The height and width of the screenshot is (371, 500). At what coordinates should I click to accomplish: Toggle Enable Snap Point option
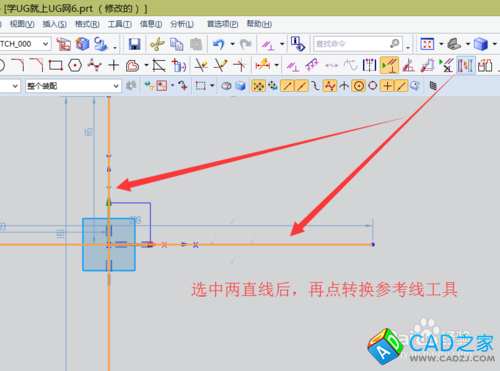[259, 86]
